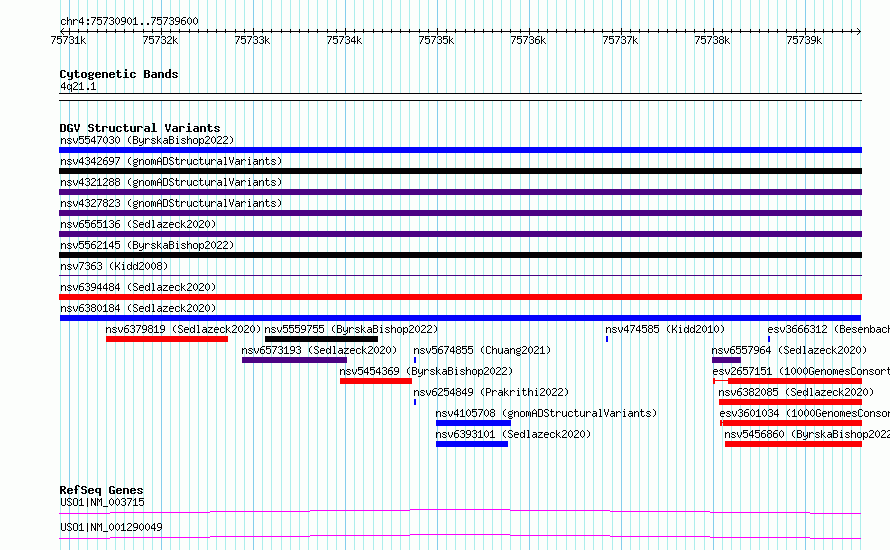Screen dimensions: 890x550
Task: Select the purple nsv6557964 variant bar
Action: click(x=727, y=360)
